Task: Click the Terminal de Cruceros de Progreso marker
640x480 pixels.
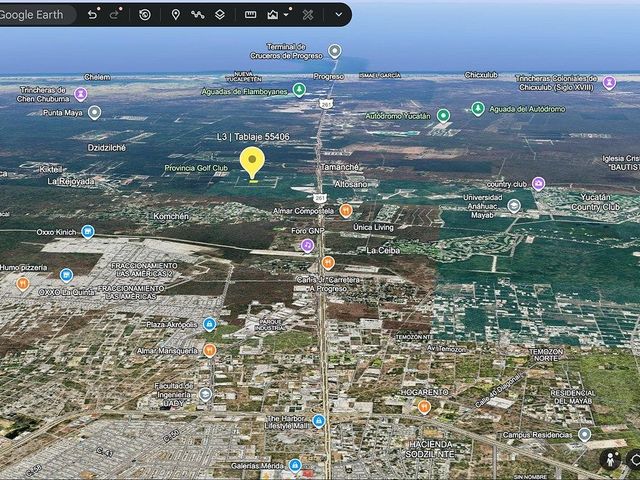Action: point(335,51)
